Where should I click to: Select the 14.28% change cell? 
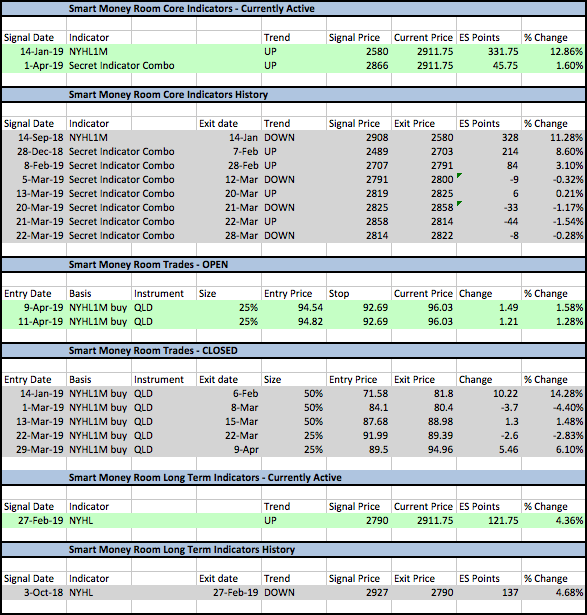coord(566,393)
